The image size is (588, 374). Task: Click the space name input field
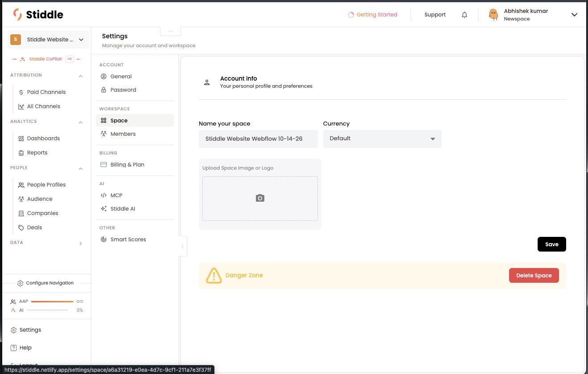pyautogui.click(x=258, y=139)
